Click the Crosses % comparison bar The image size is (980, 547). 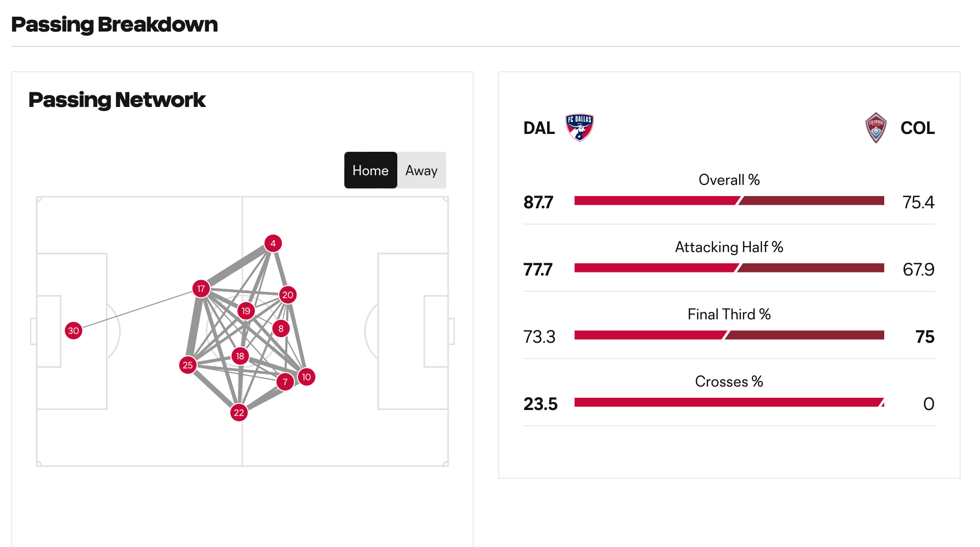[729, 402]
